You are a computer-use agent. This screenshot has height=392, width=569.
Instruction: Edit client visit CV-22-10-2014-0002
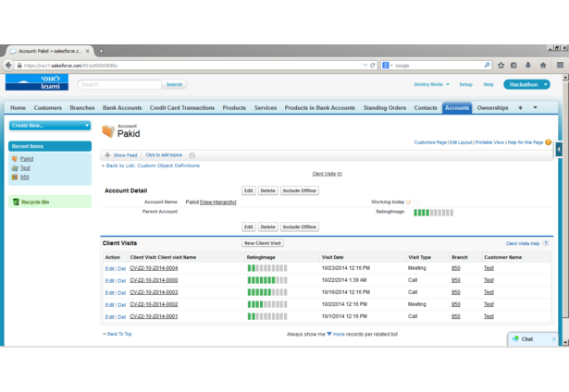(x=109, y=305)
